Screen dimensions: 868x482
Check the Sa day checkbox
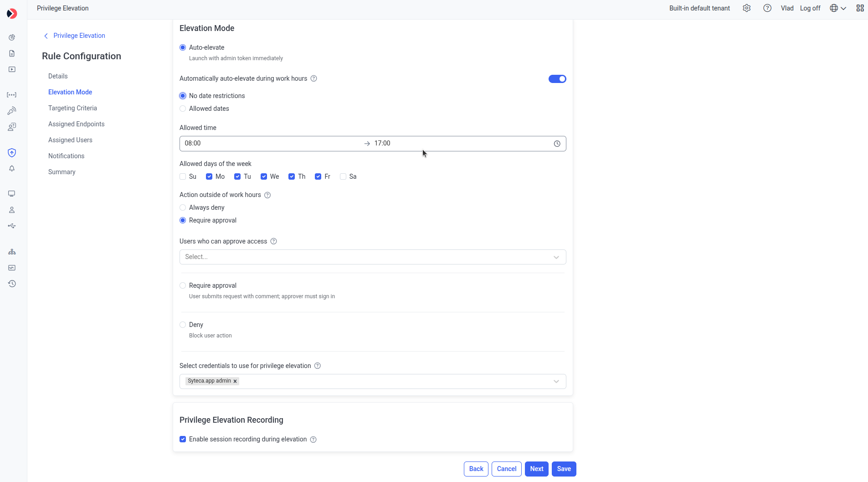coord(343,176)
